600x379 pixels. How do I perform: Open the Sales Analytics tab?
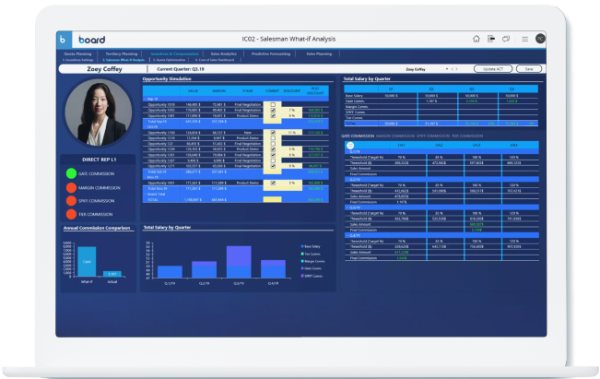click(223, 54)
